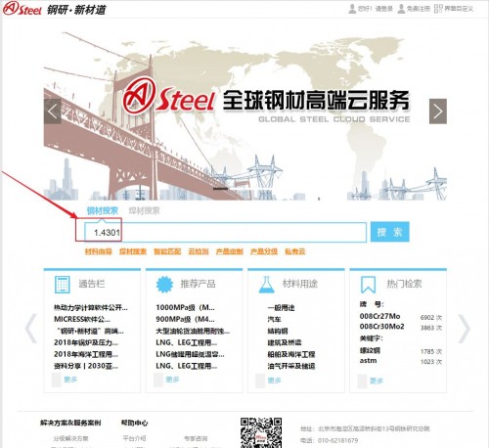Select the 汽车 material use
Image resolution: width=489 pixels, height=448 pixels.
pos(274,319)
